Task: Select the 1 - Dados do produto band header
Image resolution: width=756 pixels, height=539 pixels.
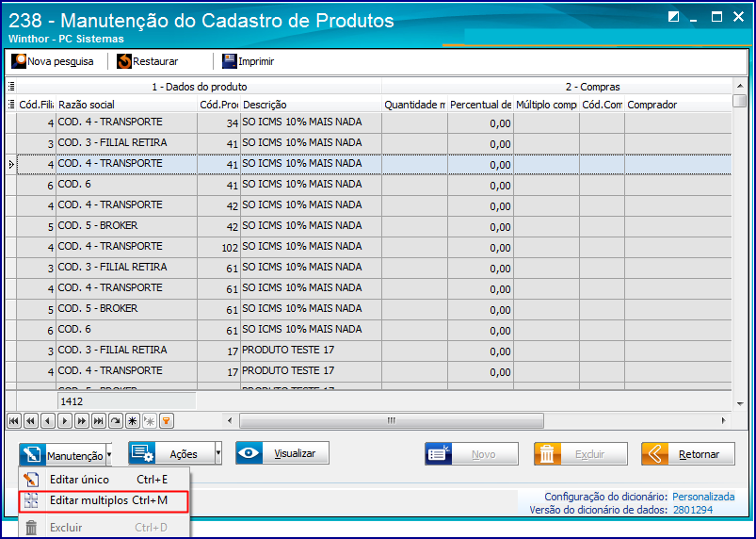Action: pos(200,87)
